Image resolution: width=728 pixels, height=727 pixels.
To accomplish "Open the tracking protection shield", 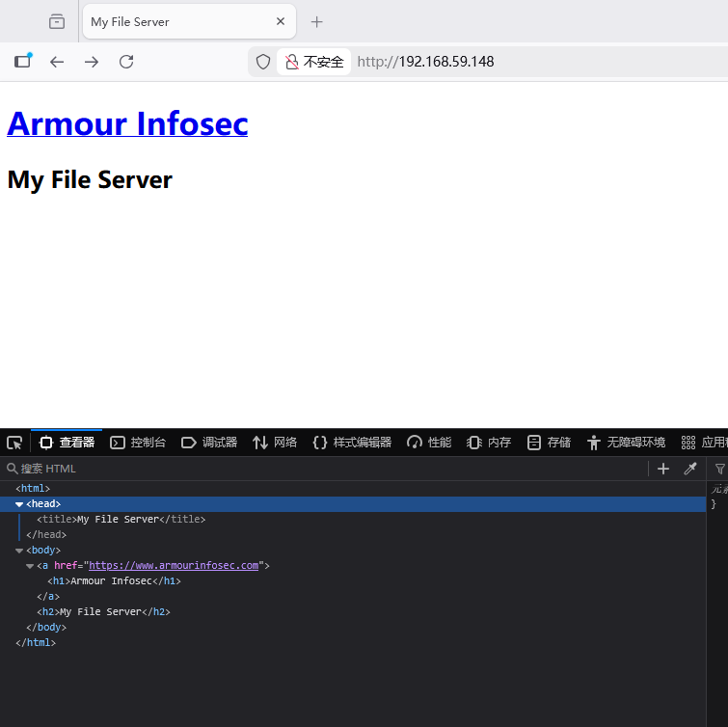I will tap(263, 62).
